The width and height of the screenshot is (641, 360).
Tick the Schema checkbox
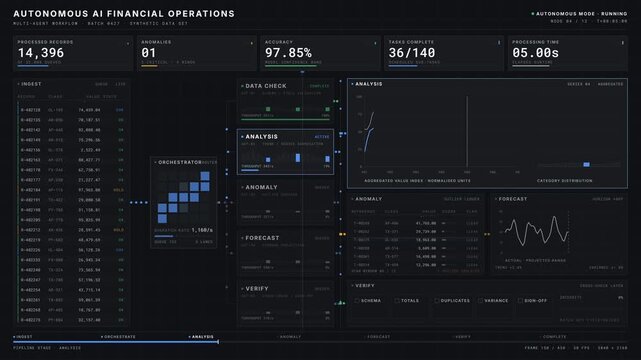click(357, 300)
